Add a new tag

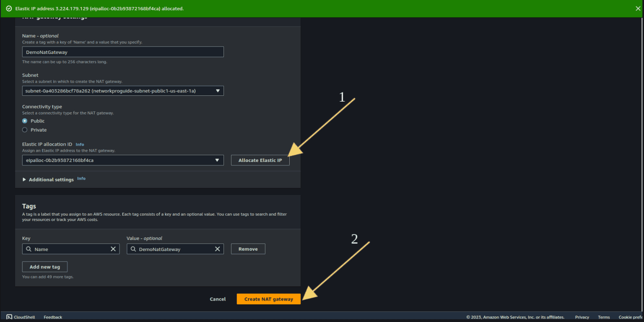(45, 267)
